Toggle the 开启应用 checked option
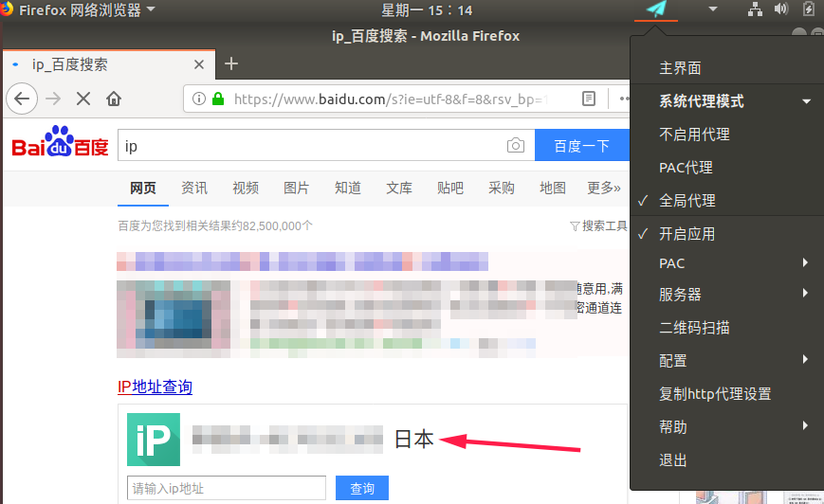This screenshot has height=504, width=824. click(x=687, y=234)
